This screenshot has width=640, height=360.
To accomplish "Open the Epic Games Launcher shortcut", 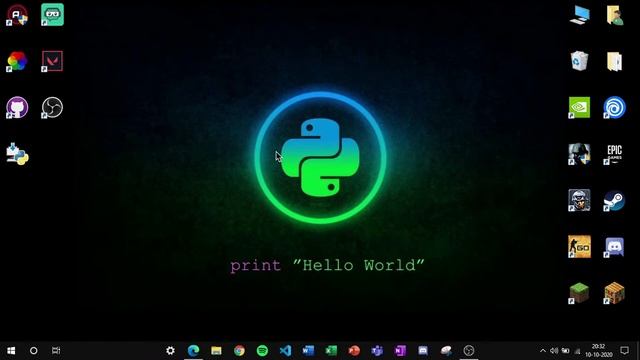I will coord(615,154).
